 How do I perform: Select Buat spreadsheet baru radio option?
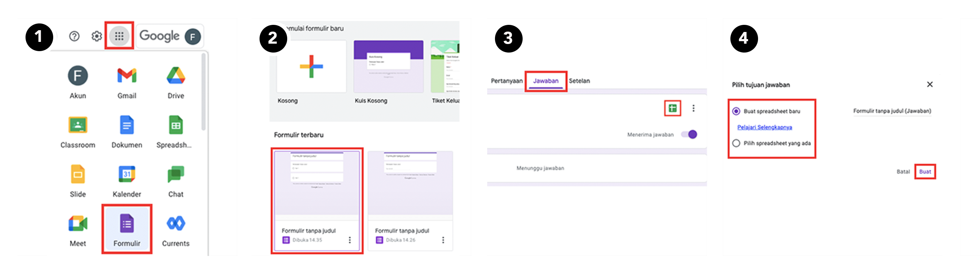736,111
